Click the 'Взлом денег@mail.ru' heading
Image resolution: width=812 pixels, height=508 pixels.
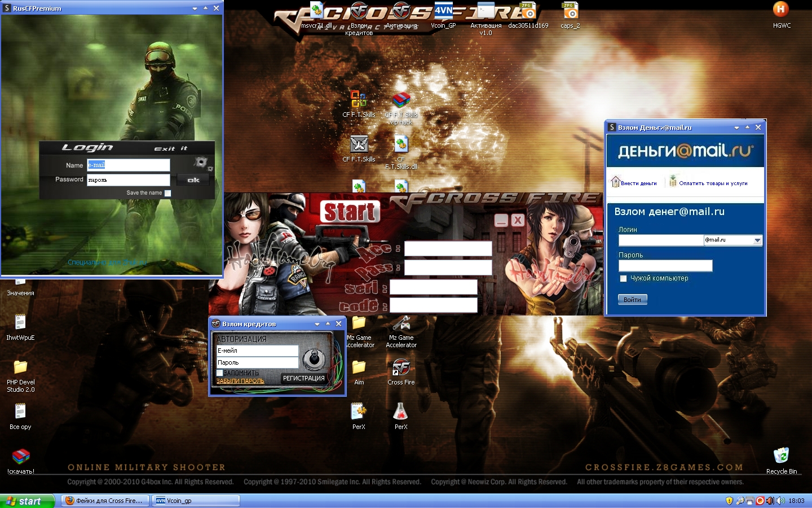point(669,212)
